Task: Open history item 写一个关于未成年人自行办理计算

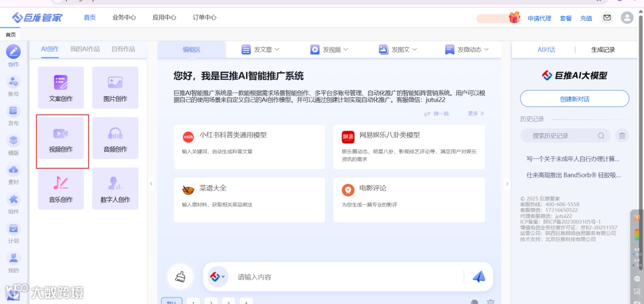Action: (x=572, y=159)
